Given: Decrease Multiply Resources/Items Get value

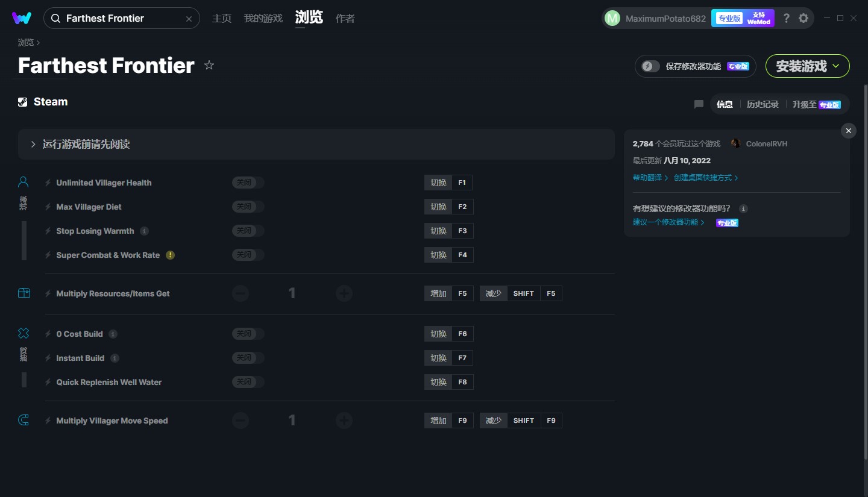Looking at the screenshot, I should pyautogui.click(x=241, y=293).
